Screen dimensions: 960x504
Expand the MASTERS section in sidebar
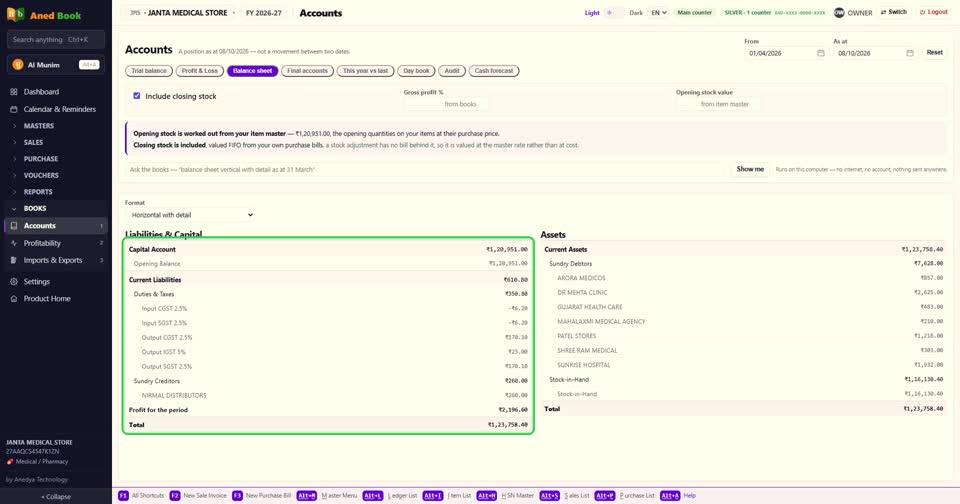point(55,126)
